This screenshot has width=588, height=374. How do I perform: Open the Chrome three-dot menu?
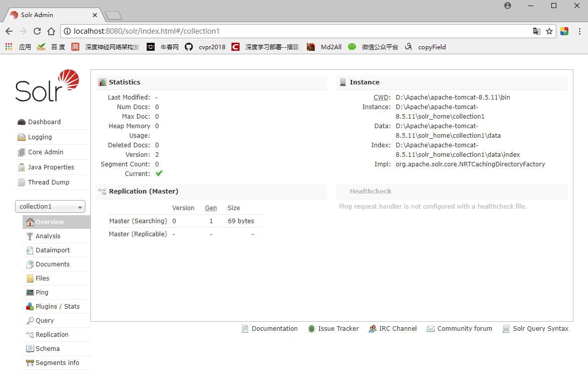click(x=579, y=31)
